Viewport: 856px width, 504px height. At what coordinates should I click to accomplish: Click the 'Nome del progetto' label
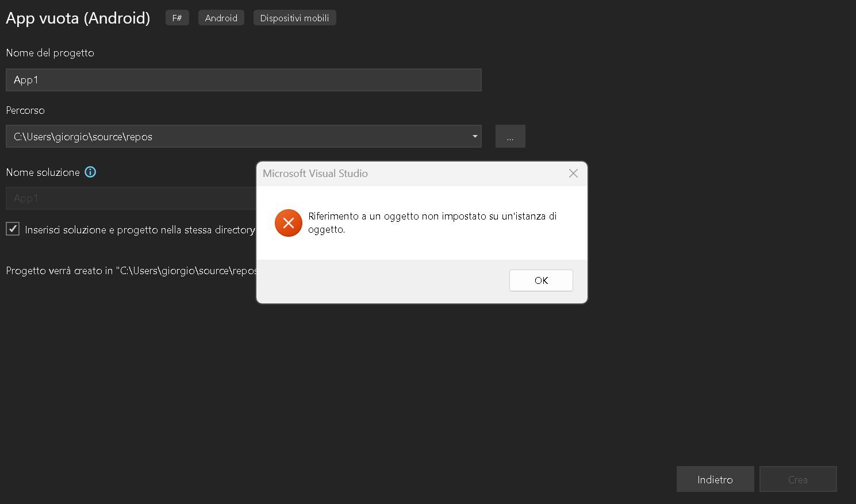(x=50, y=53)
